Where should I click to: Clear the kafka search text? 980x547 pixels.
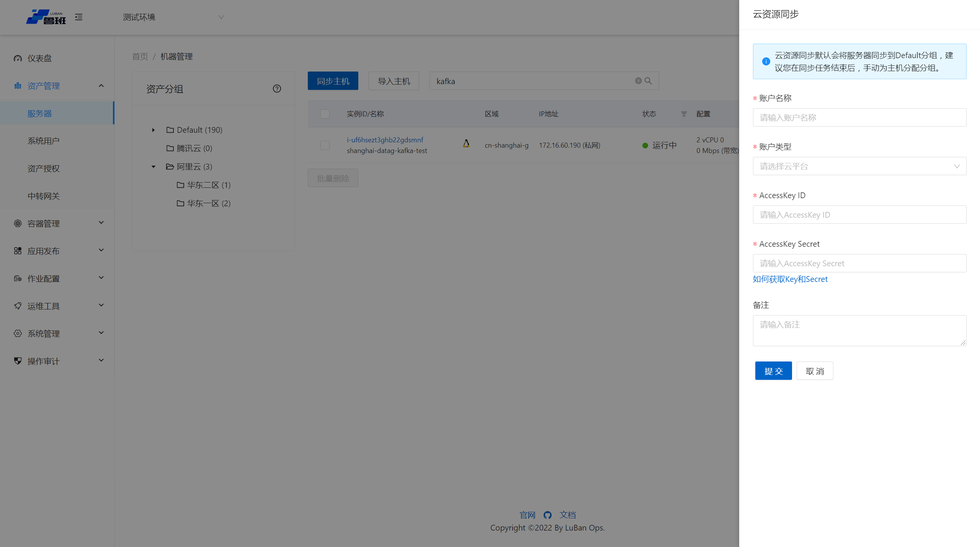coord(638,81)
